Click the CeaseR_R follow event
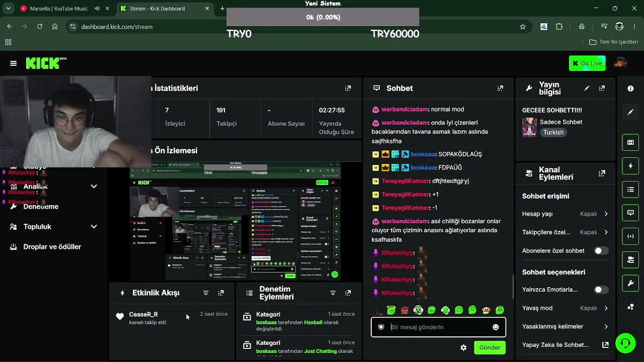This screenshot has height=362, width=644. tap(172, 318)
